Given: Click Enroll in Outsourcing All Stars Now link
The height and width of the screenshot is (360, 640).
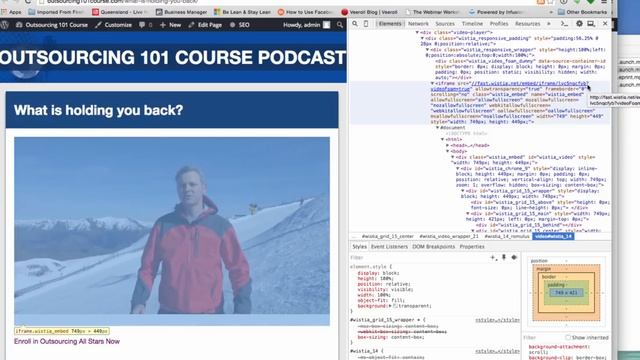Looking at the screenshot, I should (x=67, y=341).
